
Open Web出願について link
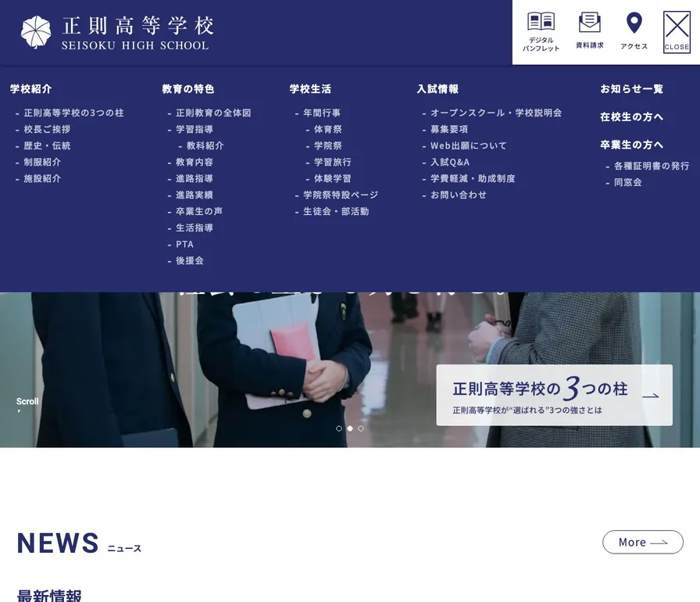(x=468, y=145)
